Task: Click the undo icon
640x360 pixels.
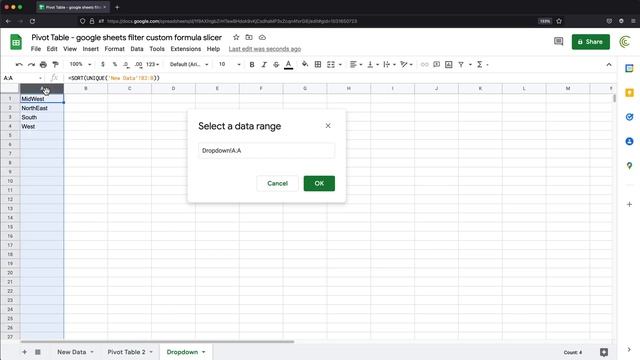Action: (x=19, y=64)
